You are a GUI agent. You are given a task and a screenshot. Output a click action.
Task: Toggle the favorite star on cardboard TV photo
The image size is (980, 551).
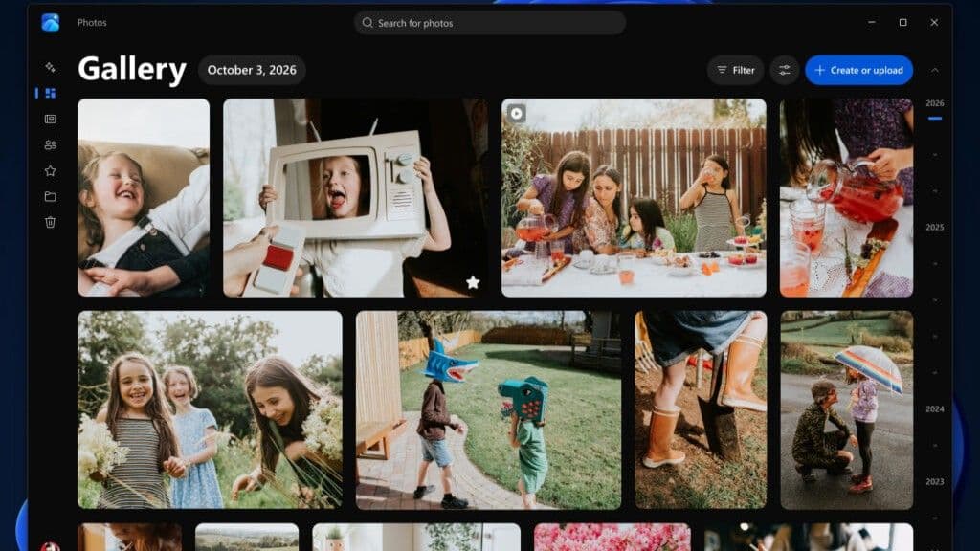(473, 282)
